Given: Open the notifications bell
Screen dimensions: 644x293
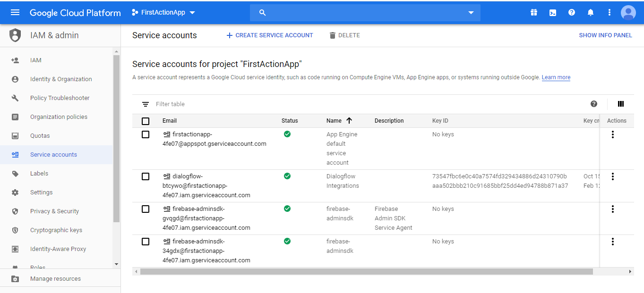Looking at the screenshot, I should [591, 13].
